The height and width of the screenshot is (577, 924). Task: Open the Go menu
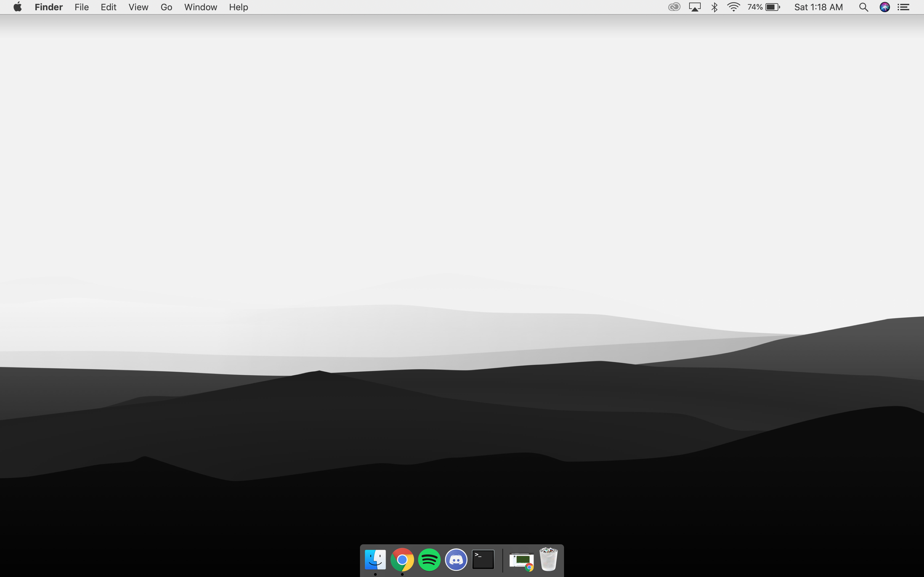coord(166,7)
